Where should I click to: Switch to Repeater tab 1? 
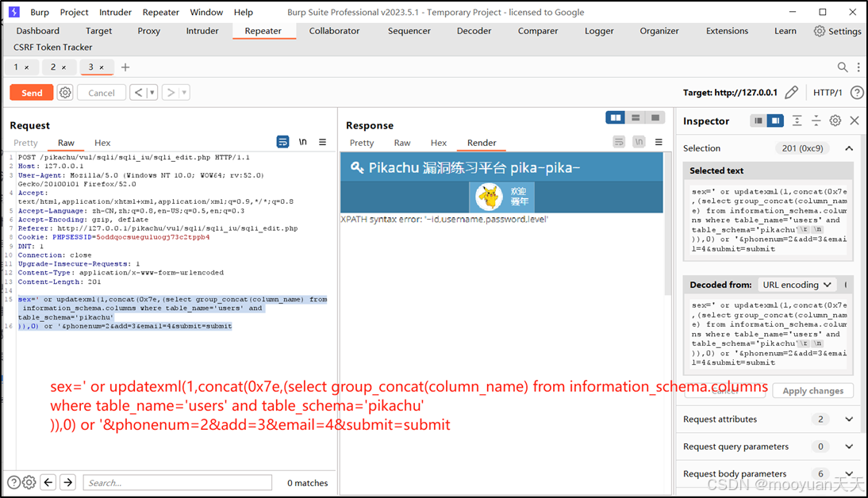[16, 67]
